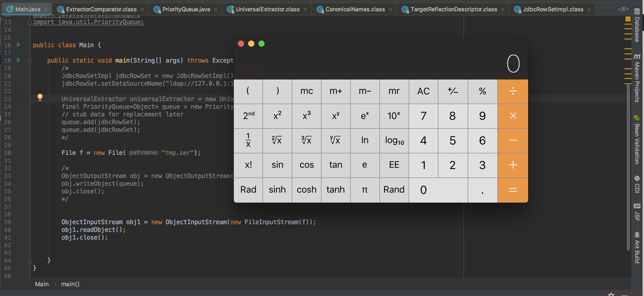Viewport: 644px width, 296px height.
Task: Open the Bean Validation tool window
Action: [x=637, y=140]
